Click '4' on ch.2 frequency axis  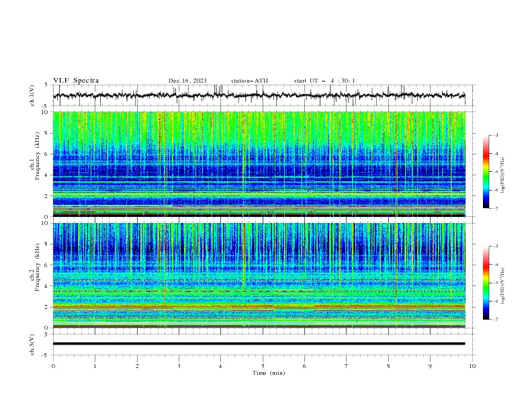point(46,286)
